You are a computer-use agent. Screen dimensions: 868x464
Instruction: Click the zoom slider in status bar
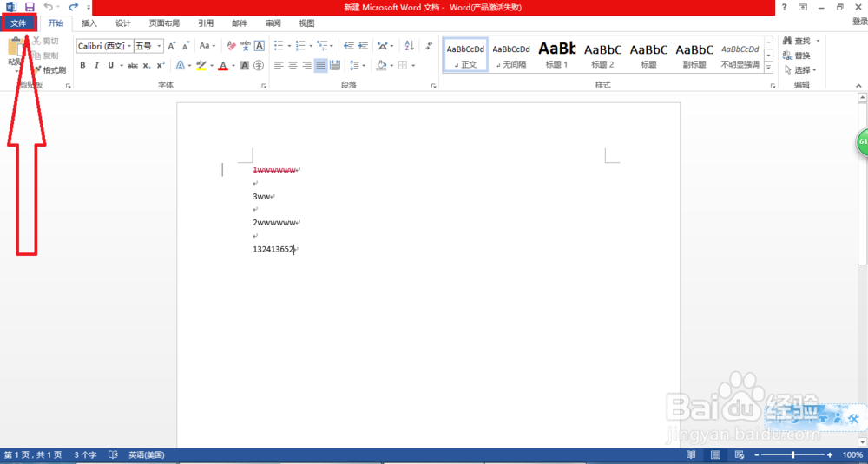coord(794,454)
